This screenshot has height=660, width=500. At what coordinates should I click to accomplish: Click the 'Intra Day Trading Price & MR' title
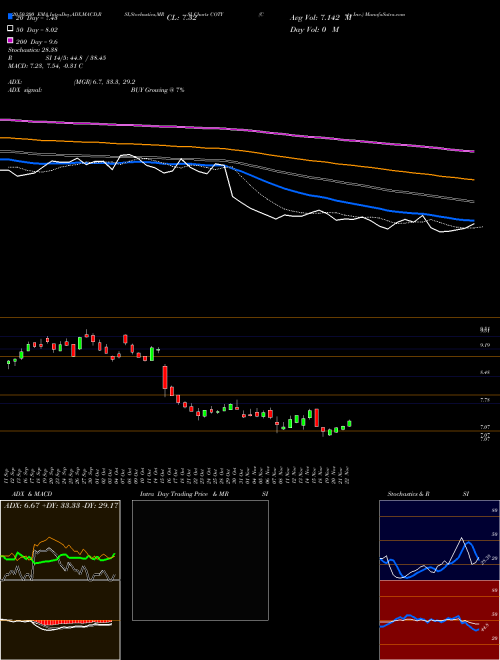pos(184,494)
